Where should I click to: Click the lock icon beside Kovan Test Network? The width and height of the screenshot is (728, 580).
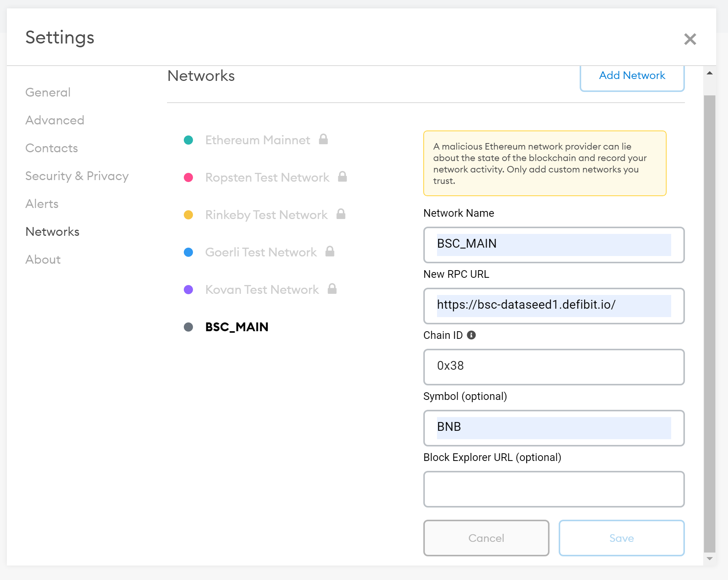pos(332,289)
